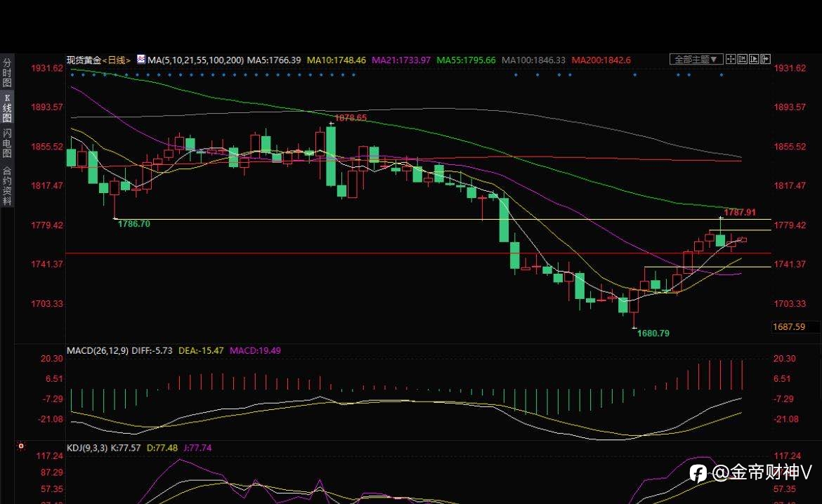Change the <日线> period selector
Screen dimensions: 822x504
116,60
